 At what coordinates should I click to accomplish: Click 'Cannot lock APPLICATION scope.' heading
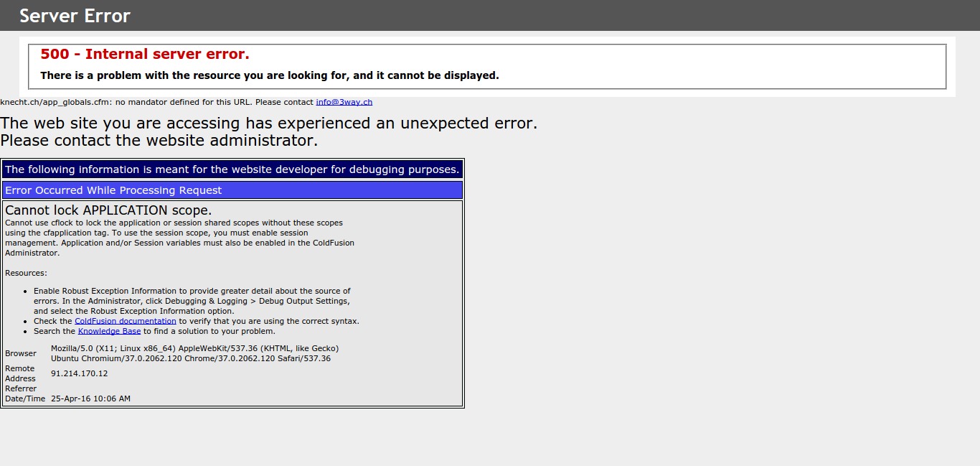[108, 210]
